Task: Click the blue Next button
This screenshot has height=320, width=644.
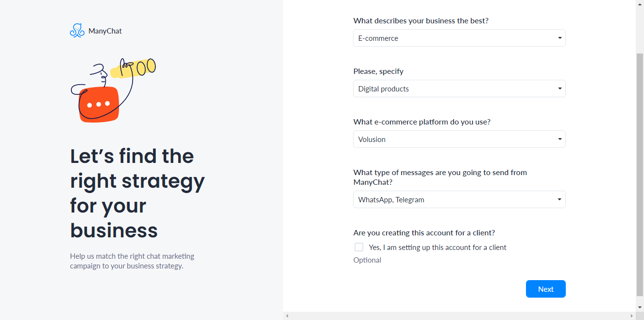Action: (x=546, y=289)
